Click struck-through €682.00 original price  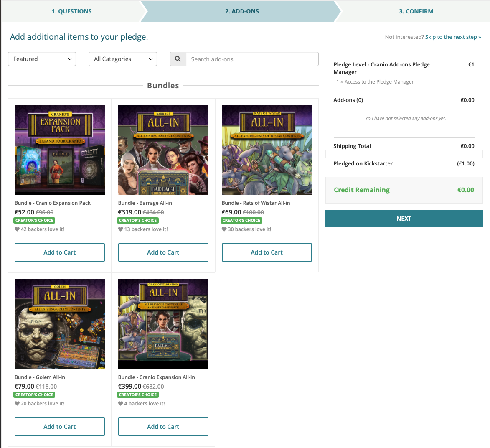click(x=153, y=387)
